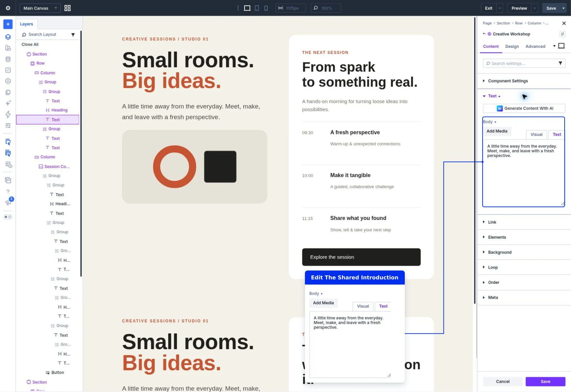This screenshot has height=392, width=571.
Task: Click the Section breadcrumb link
Action: (x=503, y=23)
